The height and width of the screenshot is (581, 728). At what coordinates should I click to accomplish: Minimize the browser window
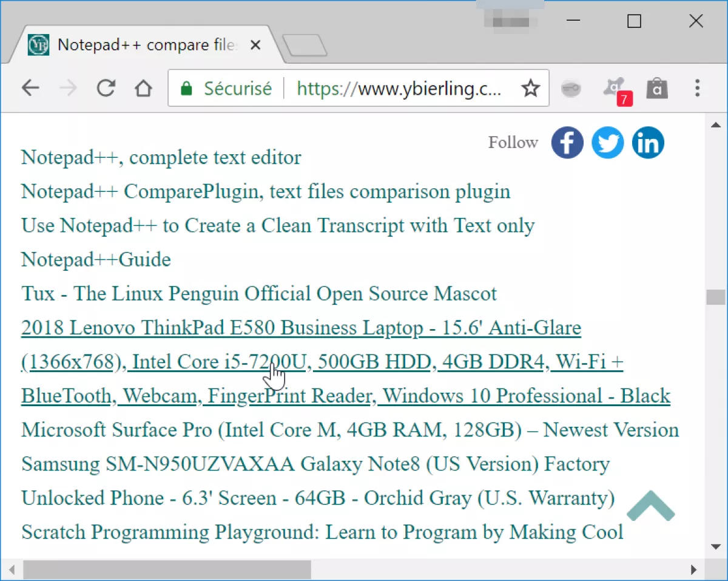(x=573, y=21)
